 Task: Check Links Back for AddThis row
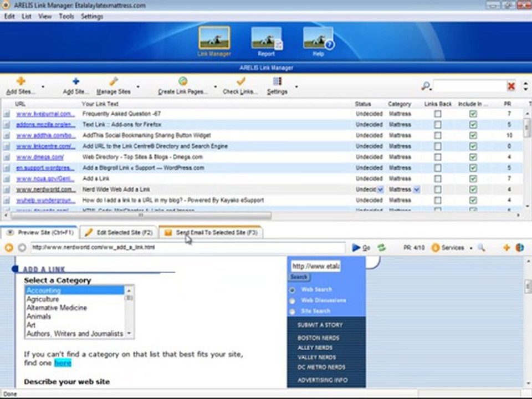pyautogui.click(x=438, y=135)
